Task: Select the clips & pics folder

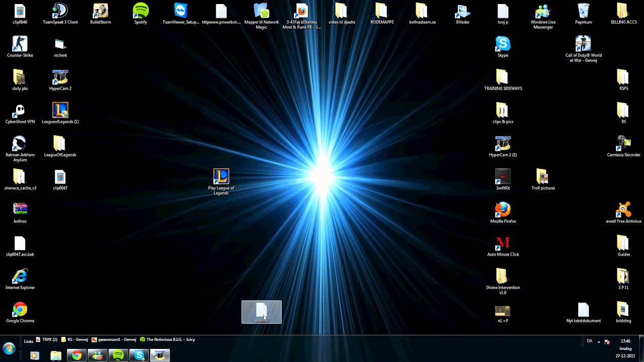Action: click(x=503, y=114)
